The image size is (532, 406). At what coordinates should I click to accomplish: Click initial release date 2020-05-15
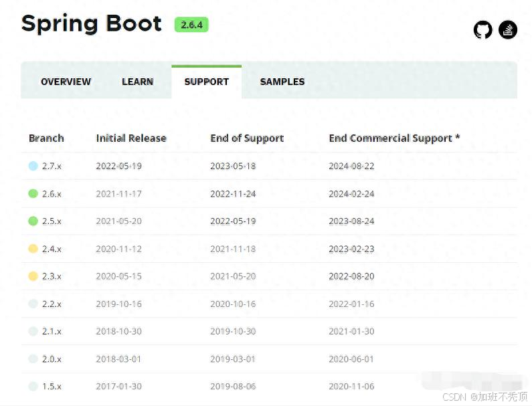[x=118, y=276]
